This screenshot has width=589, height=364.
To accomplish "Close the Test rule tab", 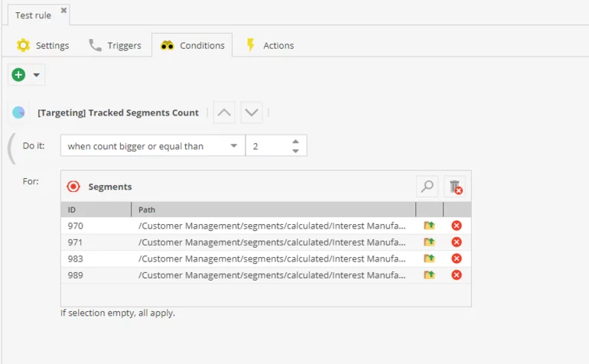I will pos(63,10).
